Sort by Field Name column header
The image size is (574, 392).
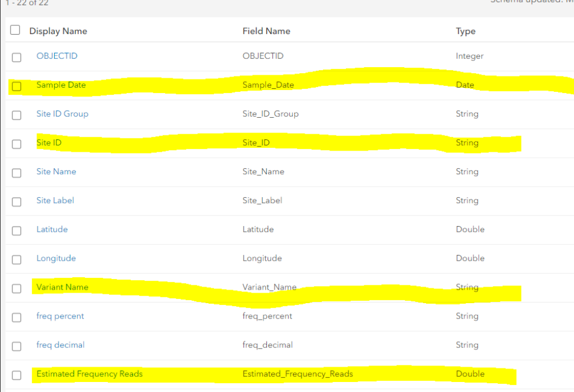click(x=266, y=31)
